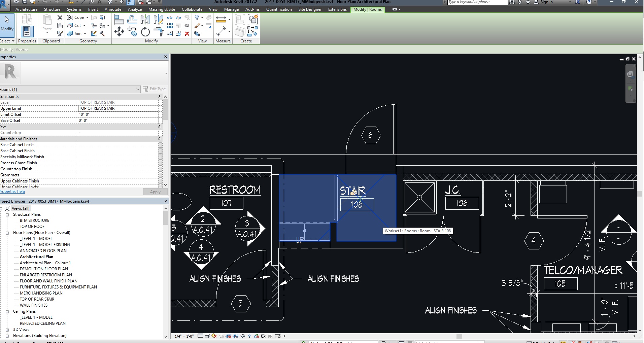Viewport: 644px width, 343px height.
Task: Click the Apply button in Properties
Action: (155, 192)
